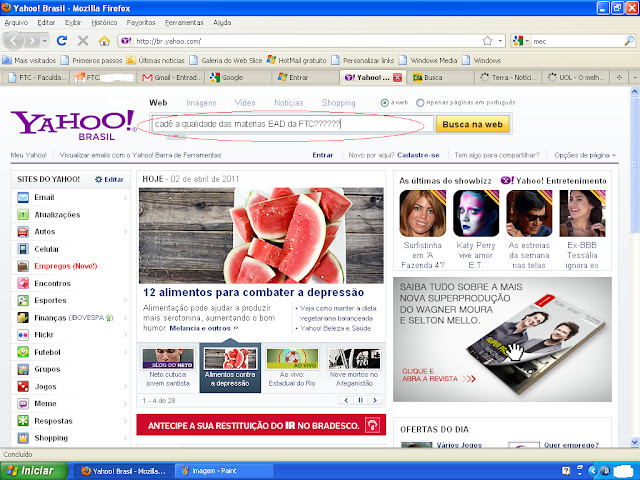The height and width of the screenshot is (480, 640).
Task: Click the Stop loading X icon
Action: (x=83, y=41)
